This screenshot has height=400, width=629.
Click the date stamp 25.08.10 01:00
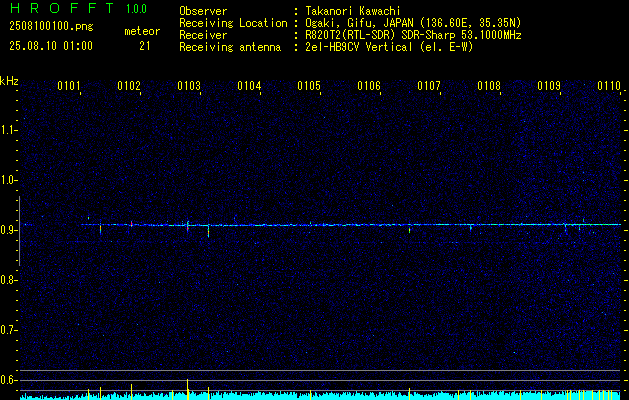pyautogui.click(x=51, y=46)
